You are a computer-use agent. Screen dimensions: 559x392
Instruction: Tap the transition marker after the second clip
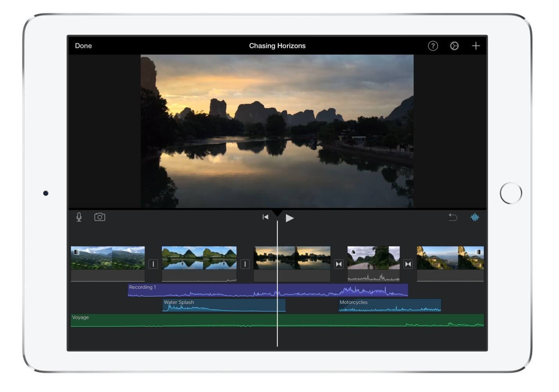coord(245,264)
